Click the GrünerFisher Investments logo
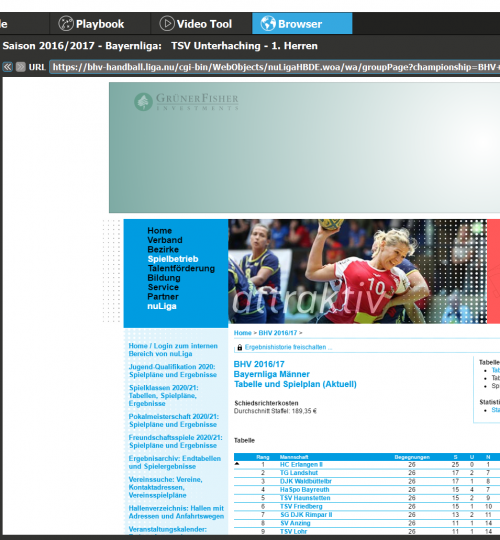 pyautogui.click(x=186, y=102)
